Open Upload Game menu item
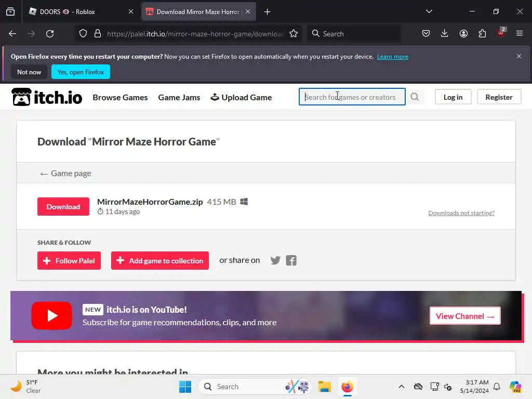The height and width of the screenshot is (399, 532). click(x=241, y=97)
